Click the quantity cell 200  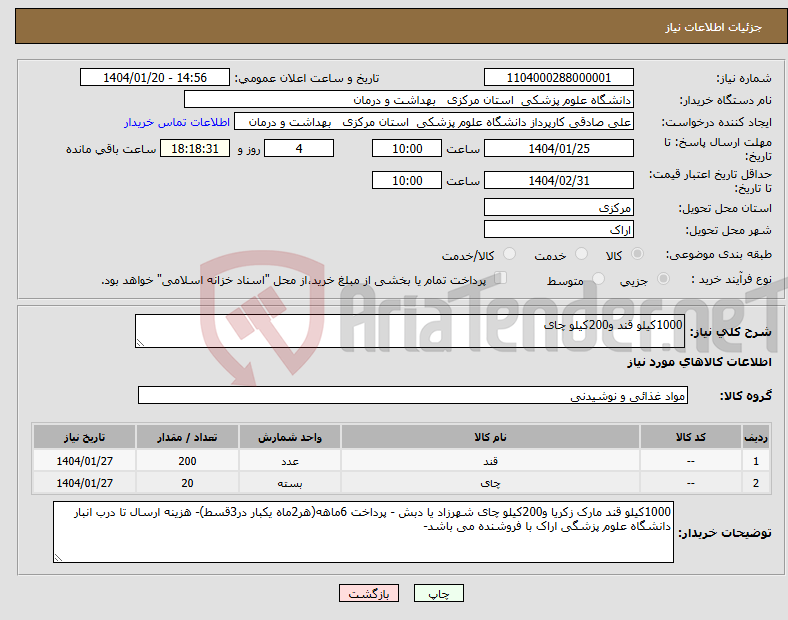coord(187,461)
